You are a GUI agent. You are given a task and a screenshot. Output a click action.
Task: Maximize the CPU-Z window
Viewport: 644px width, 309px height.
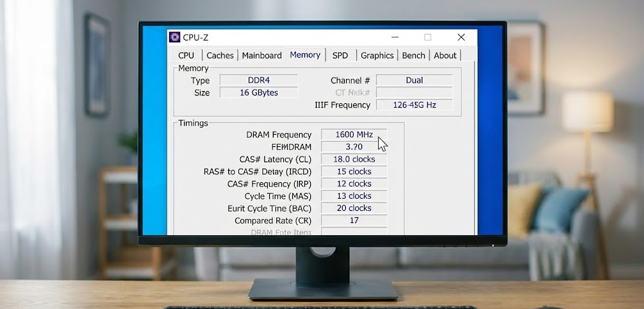(427, 37)
